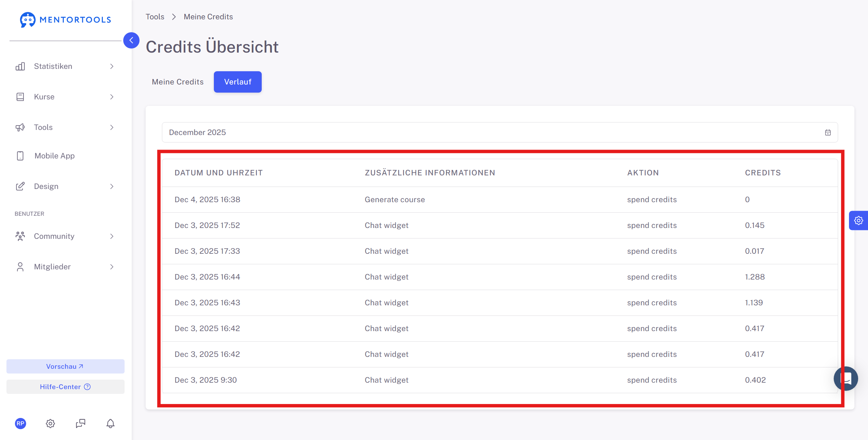Click the 0.017 credits value
The image size is (868, 440).
click(755, 251)
